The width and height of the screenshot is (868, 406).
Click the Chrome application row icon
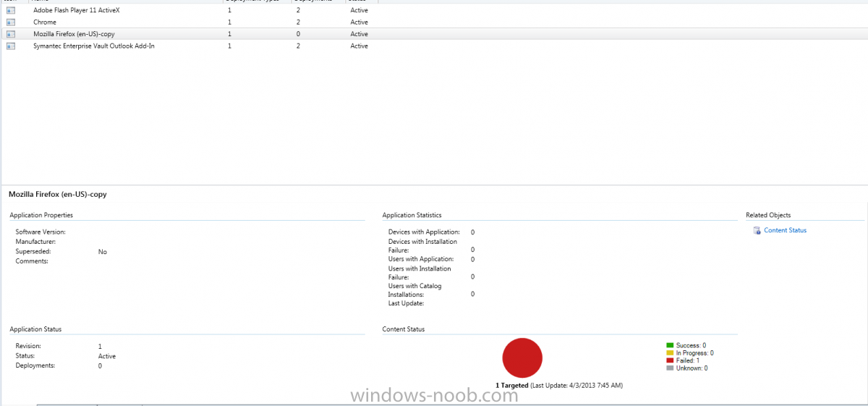pyautogui.click(x=11, y=22)
